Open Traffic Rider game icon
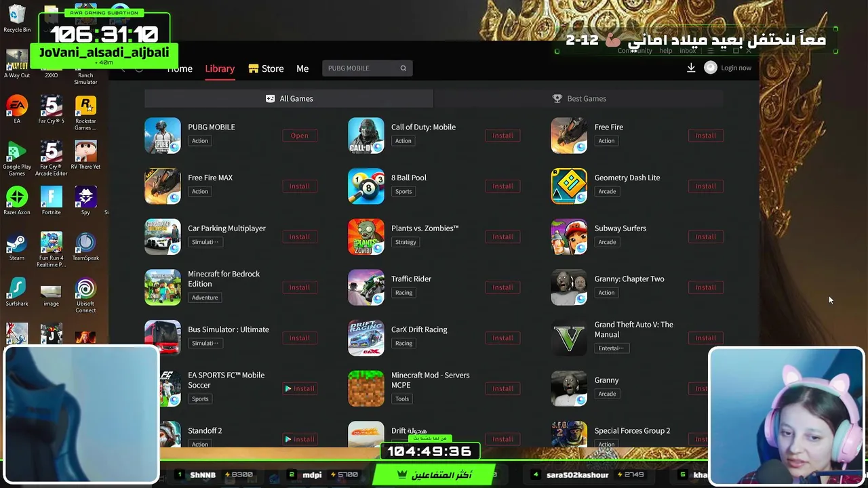 tap(366, 287)
